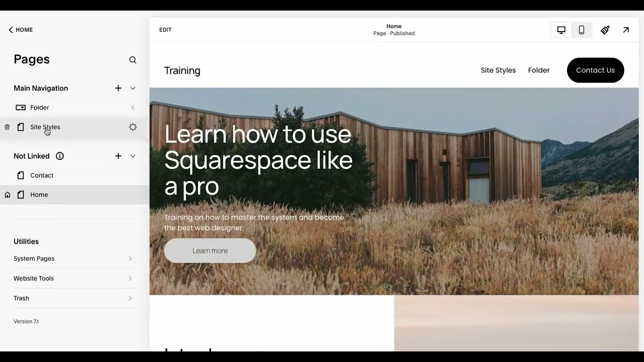Switch to mobile view preview
The image size is (644, 362).
point(582,30)
